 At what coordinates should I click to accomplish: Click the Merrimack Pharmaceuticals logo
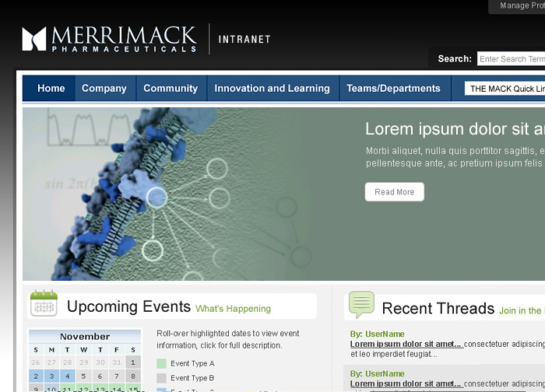click(110, 39)
